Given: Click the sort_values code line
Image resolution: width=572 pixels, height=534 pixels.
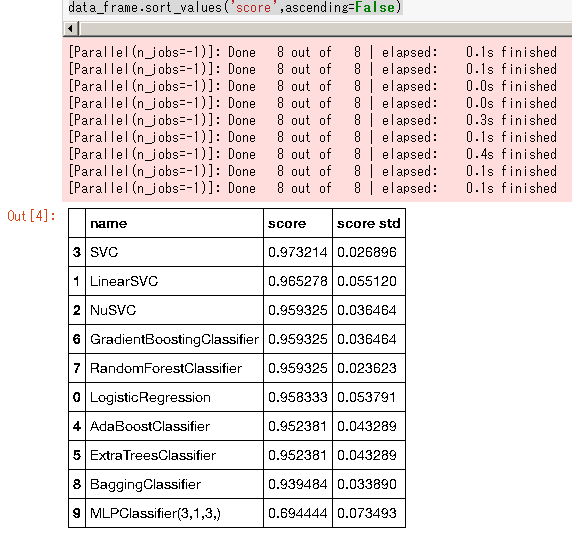Looking at the screenshot, I should click(x=235, y=7).
